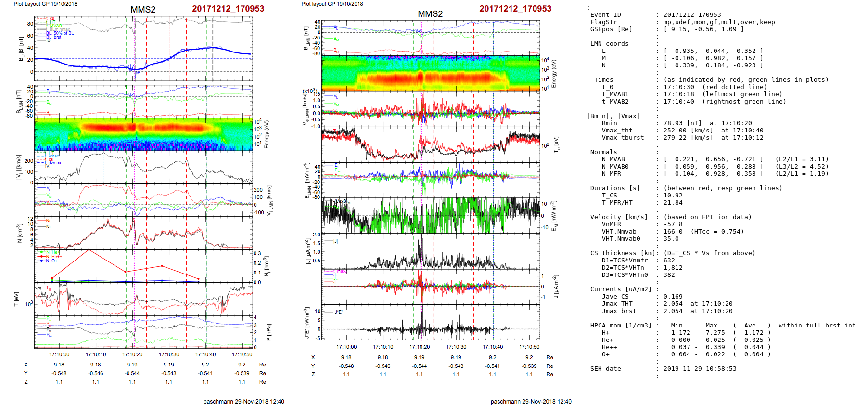Click the MMS2 title above the right plot
The image size is (868, 405).
coord(430,14)
